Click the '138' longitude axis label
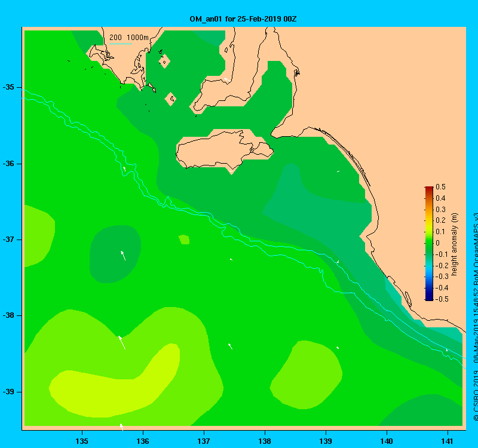 265,441
